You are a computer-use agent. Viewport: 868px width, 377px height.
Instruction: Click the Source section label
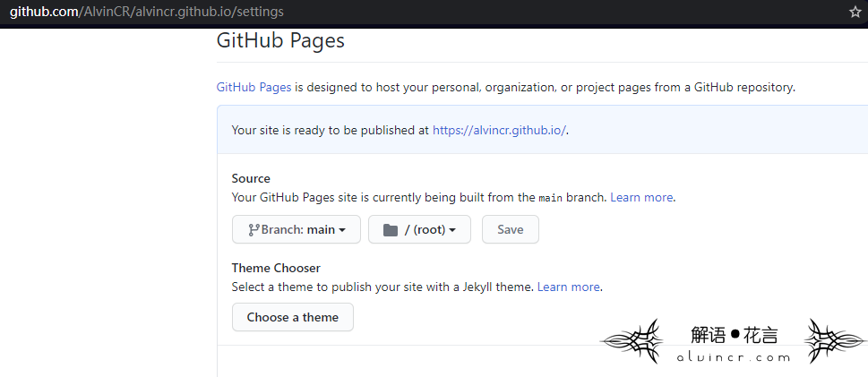click(x=251, y=178)
